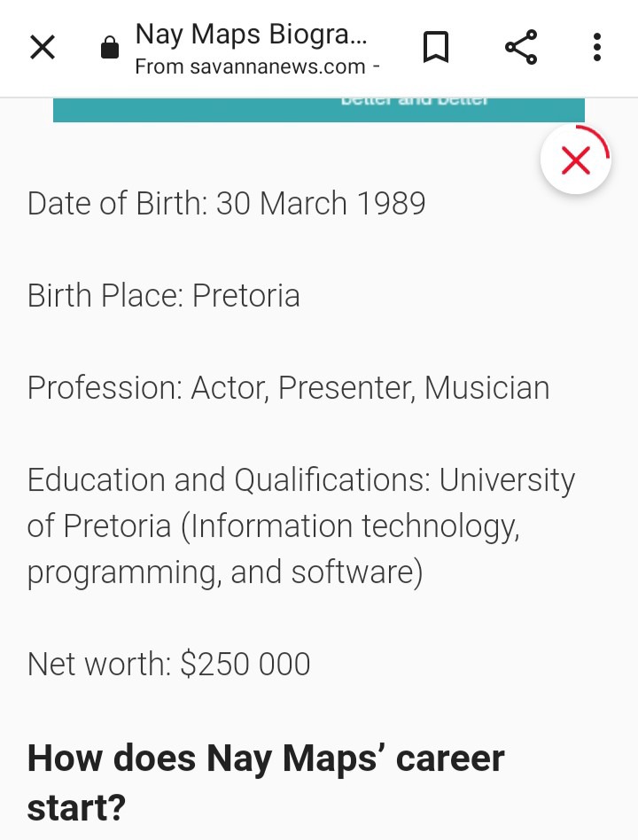Tap the Net worth: $250 000 line
Screen dimensions: 638x840
click(x=168, y=665)
